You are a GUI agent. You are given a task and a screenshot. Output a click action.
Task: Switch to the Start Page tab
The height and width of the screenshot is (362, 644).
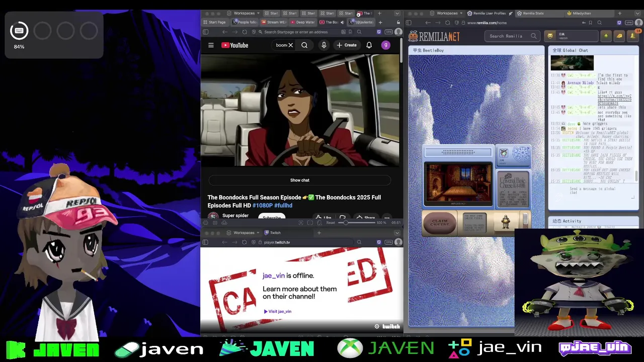tap(214, 22)
